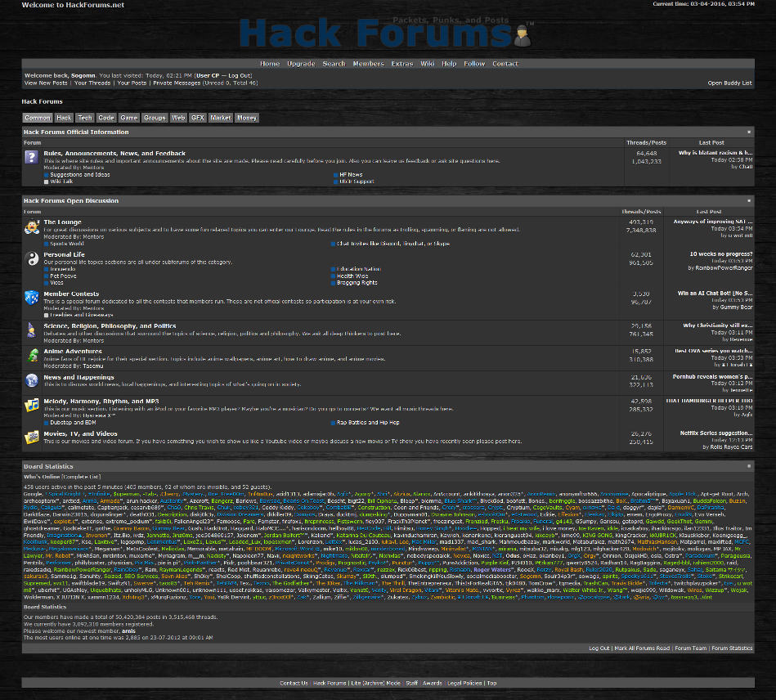The image size is (776, 700).
Task: Open Home in the navigation bar
Action: pyautogui.click(x=270, y=64)
